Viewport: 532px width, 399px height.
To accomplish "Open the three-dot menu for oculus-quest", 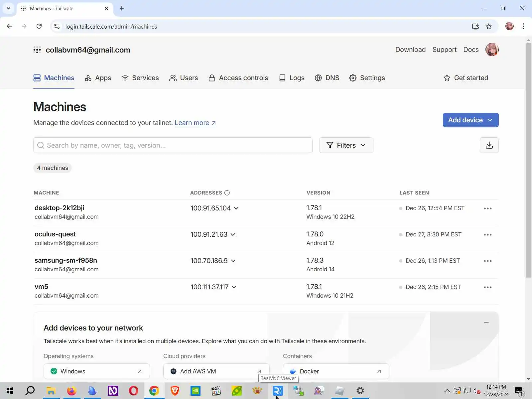I will 488,235.
